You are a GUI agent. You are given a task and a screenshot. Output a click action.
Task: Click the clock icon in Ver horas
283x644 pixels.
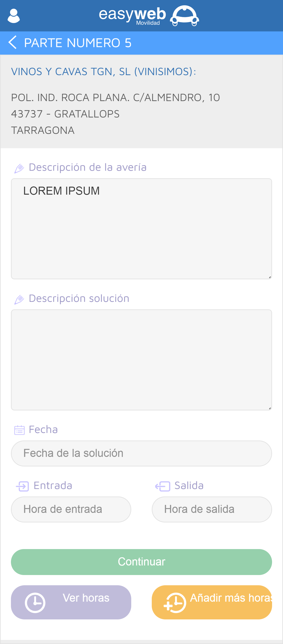35,603
